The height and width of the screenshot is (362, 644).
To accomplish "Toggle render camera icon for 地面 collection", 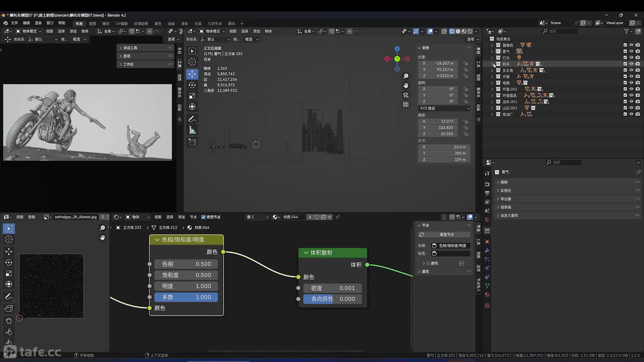I will point(638,82).
